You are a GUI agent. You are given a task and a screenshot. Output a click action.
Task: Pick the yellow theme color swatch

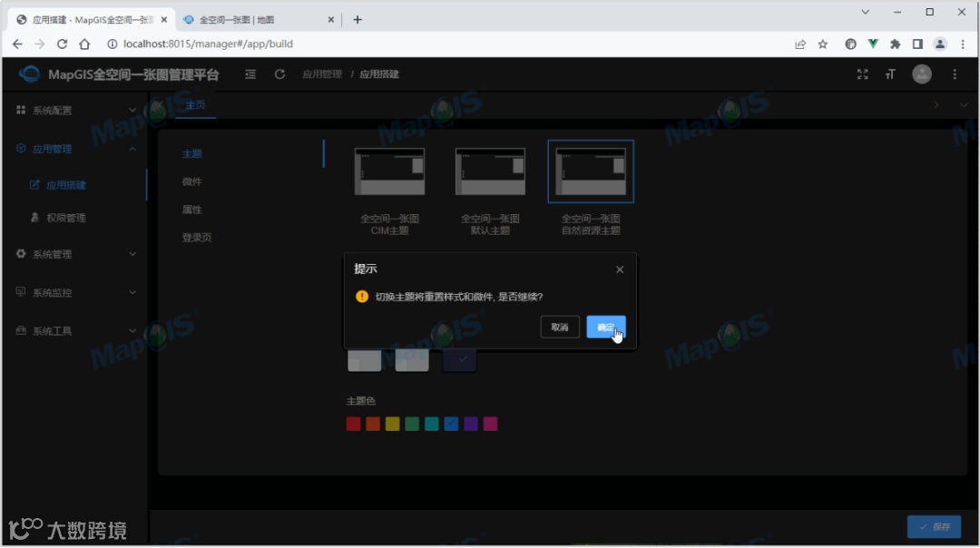393,424
